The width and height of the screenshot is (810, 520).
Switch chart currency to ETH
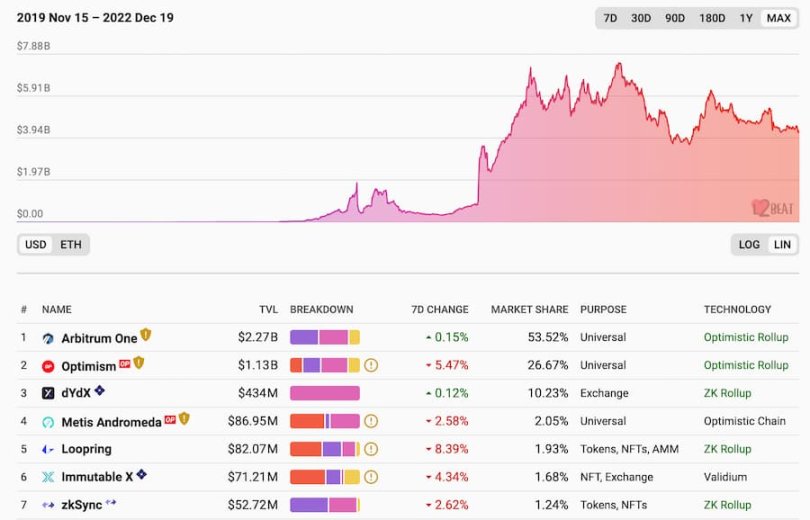click(x=71, y=245)
